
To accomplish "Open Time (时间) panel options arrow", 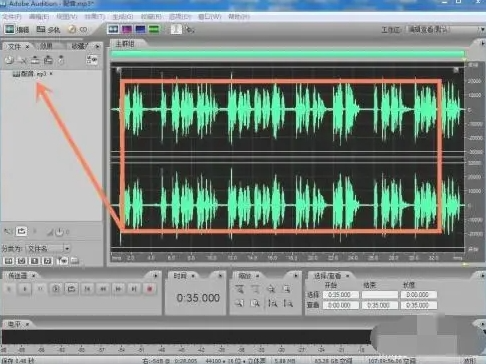I will (220, 276).
